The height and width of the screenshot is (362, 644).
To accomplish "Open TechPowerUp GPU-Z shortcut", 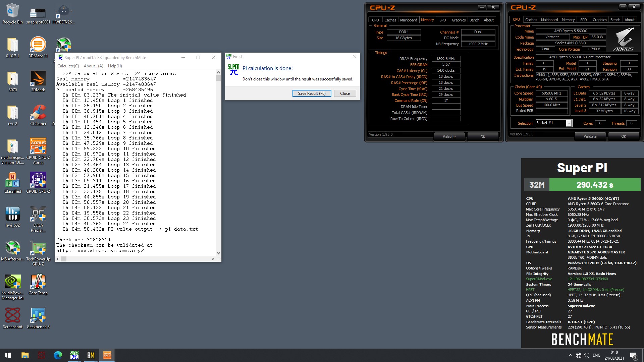I will tap(38, 253).
